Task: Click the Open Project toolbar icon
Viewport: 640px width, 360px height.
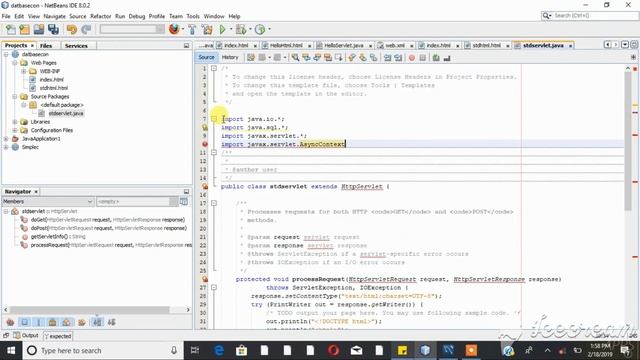Action: pos(39,29)
